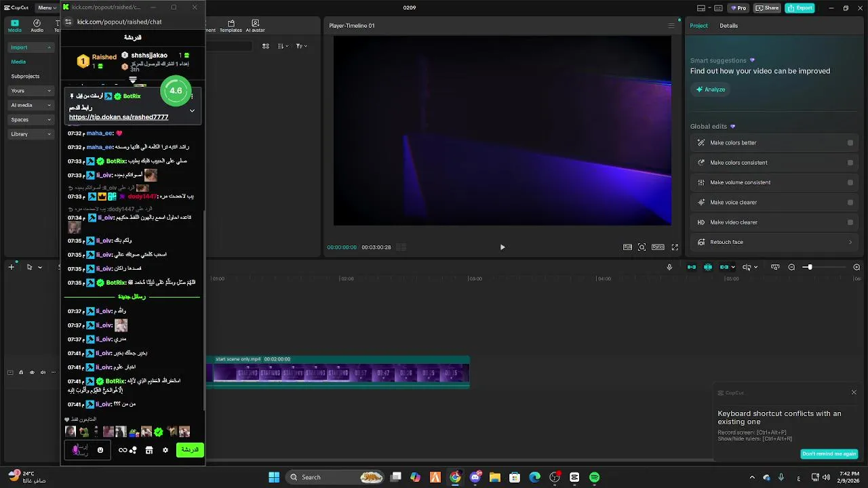Select the start scene only.mp4 clip

(341, 372)
